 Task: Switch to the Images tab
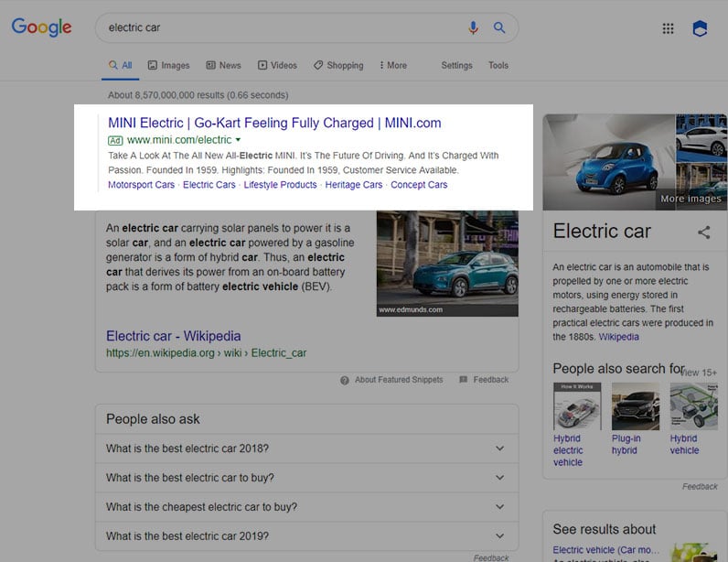click(x=168, y=66)
